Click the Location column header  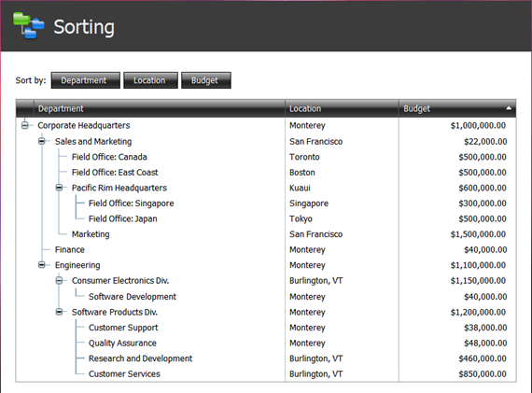pyautogui.click(x=342, y=108)
